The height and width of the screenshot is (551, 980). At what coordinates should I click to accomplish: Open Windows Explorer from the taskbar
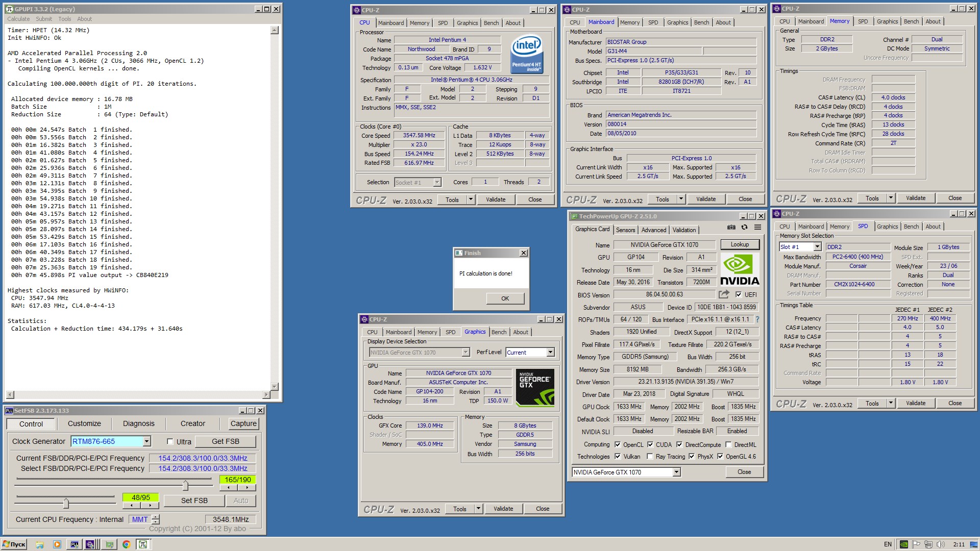coord(40,544)
